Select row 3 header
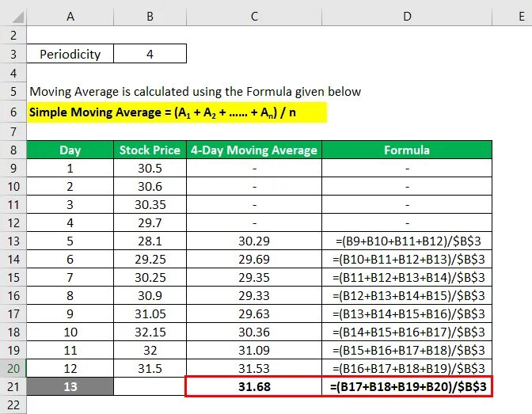 pos(13,54)
